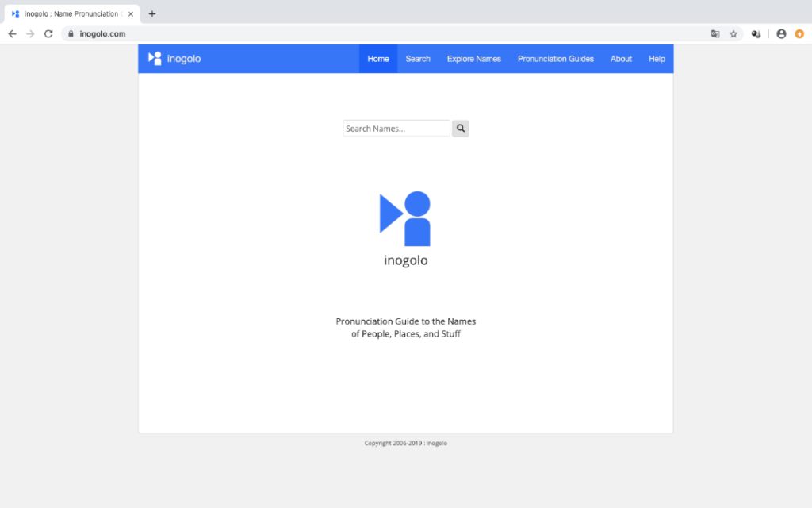
Task: Open a new browser tab
Action: coord(152,13)
